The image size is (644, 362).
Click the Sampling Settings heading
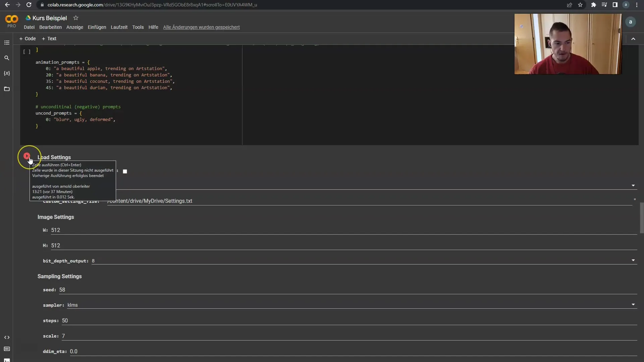point(60,276)
